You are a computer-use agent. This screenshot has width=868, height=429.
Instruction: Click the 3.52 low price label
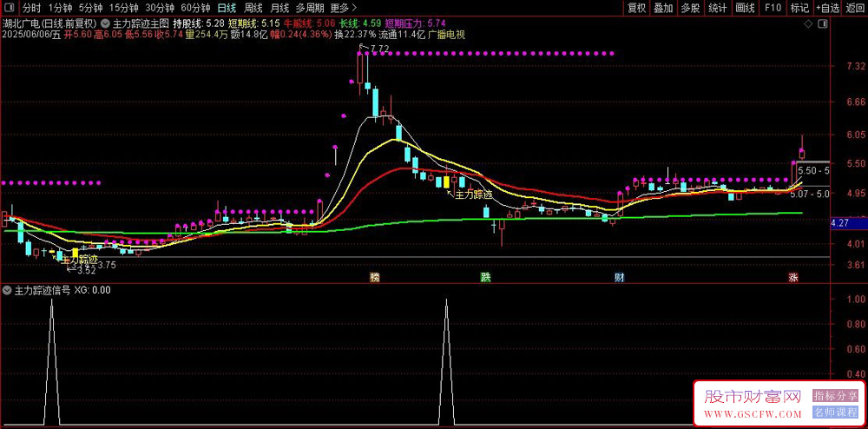(x=87, y=271)
